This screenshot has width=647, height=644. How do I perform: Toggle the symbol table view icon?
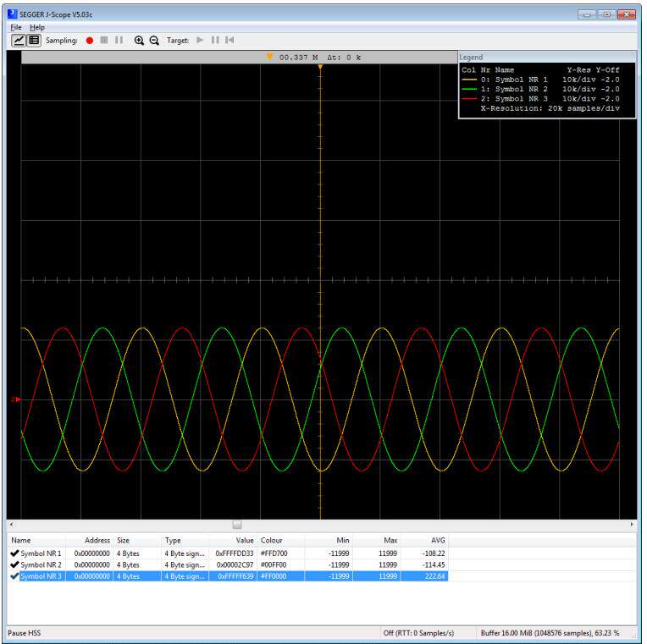tap(34, 40)
